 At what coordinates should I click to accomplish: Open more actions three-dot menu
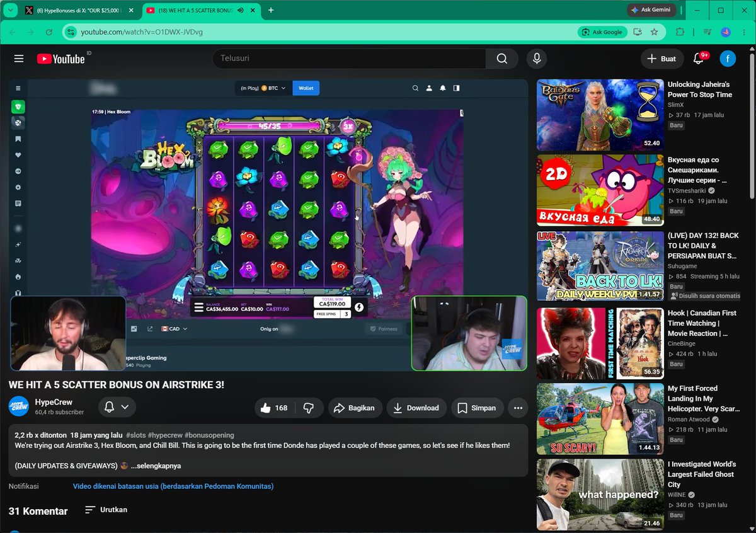coord(518,408)
